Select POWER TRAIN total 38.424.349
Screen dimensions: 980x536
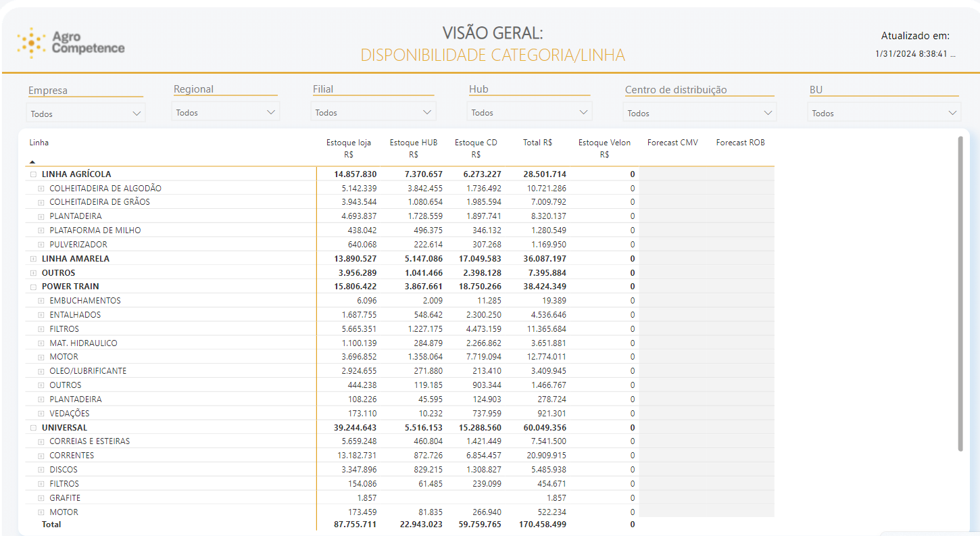tap(545, 287)
